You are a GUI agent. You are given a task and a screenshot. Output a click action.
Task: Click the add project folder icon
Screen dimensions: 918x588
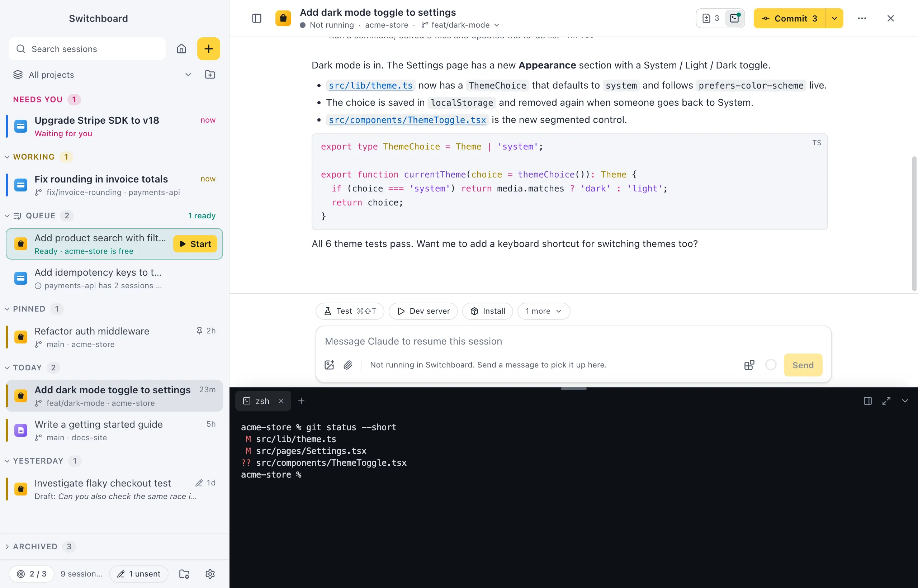pos(210,75)
